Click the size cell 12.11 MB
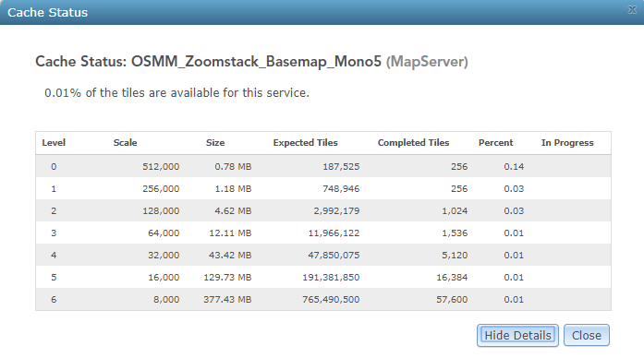 tap(230, 233)
